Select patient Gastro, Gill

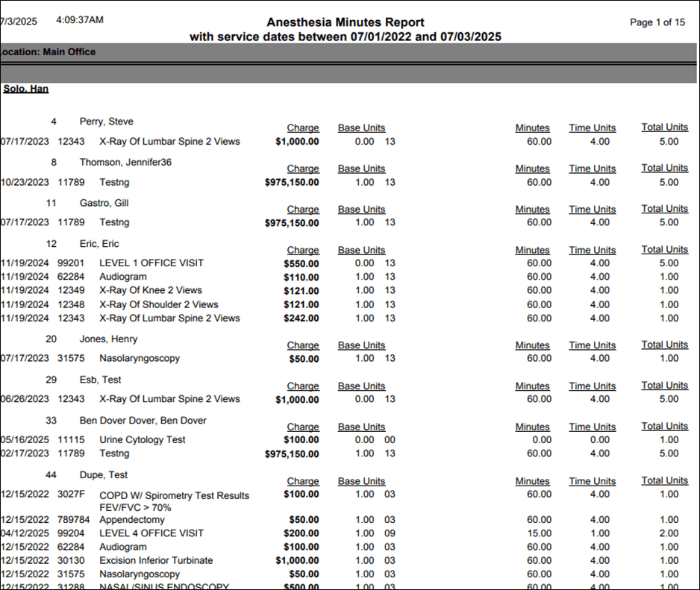pos(104,203)
